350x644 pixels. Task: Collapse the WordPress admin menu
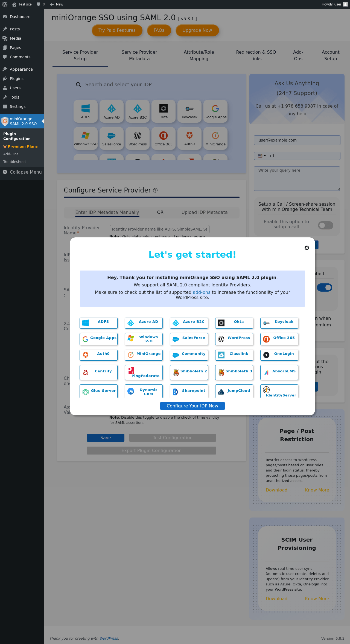pos(22,172)
